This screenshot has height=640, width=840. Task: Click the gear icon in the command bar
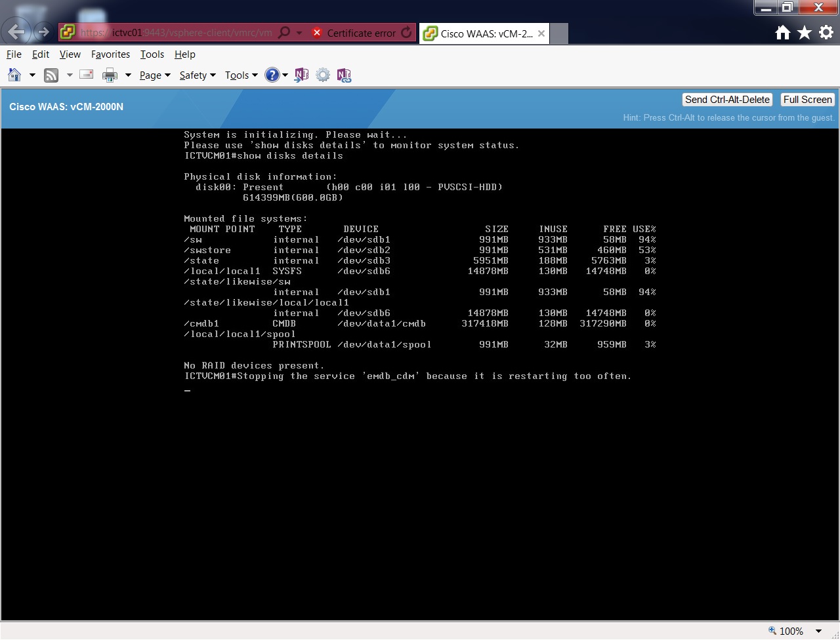pyautogui.click(x=323, y=75)
